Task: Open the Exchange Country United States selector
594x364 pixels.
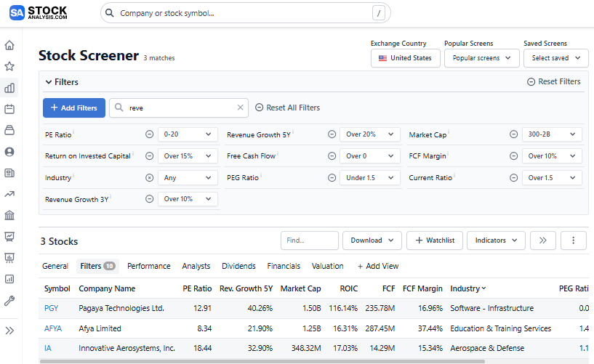Action: pyautogui.click(x=406, y=58)
